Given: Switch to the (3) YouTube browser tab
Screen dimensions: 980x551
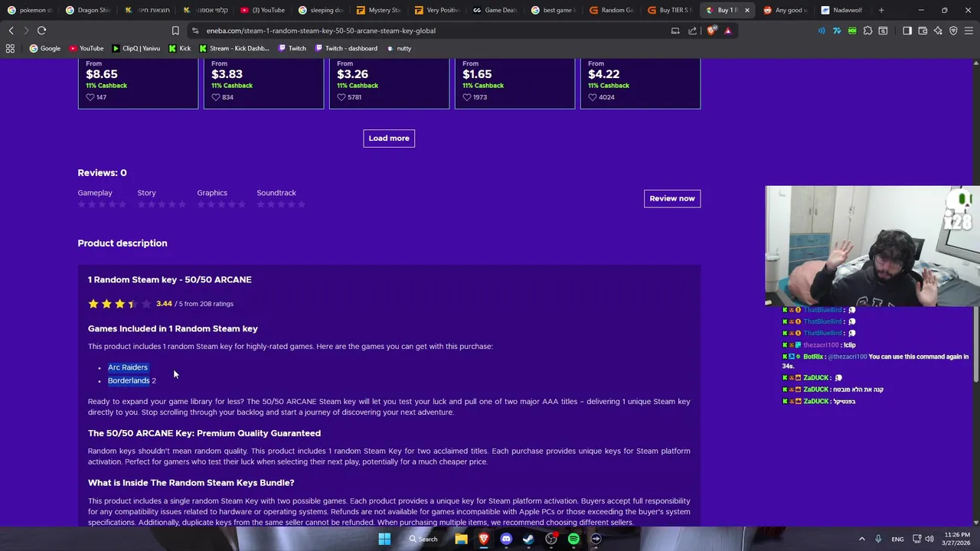Looking at the screenshot, I should pyautogui.click(x=263, y=10).
